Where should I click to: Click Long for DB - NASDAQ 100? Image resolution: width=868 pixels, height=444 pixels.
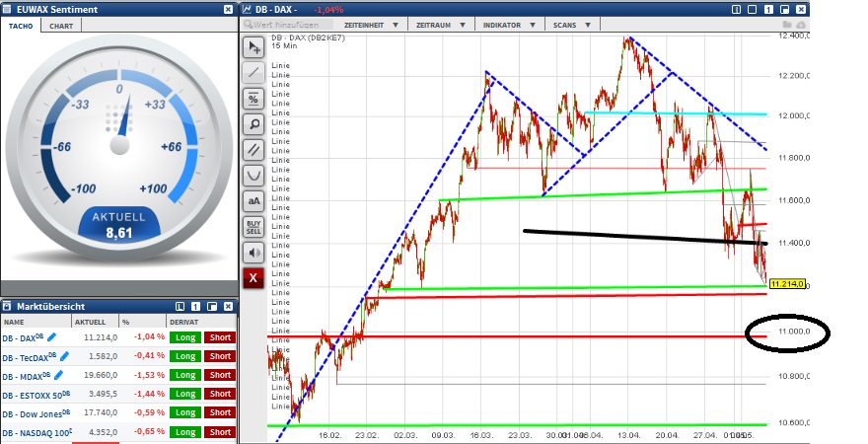(x=185, y=432)
